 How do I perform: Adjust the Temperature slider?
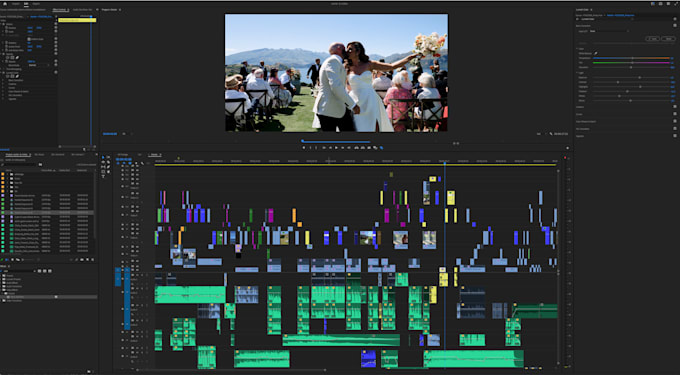(x=631, y=58)
